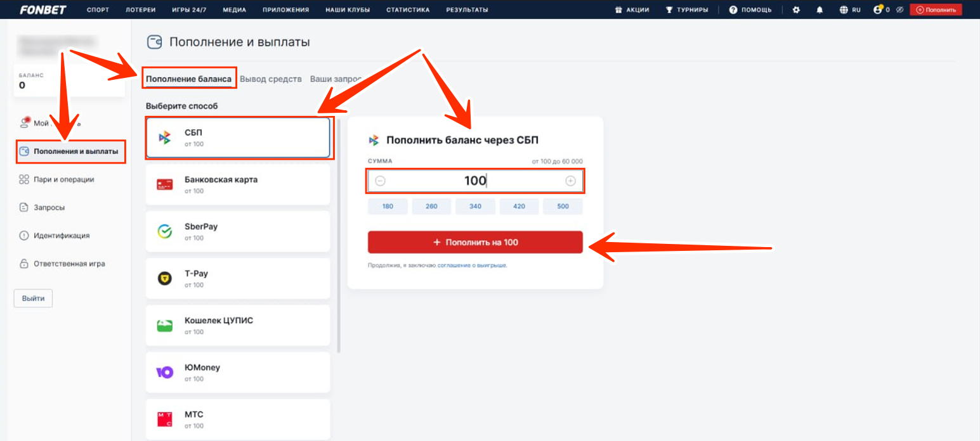Screen dimensions: 980x441
Task: Select Кошелек ЦУПИС wallet option
Action: pyautogui.click(x=238, y=325)
